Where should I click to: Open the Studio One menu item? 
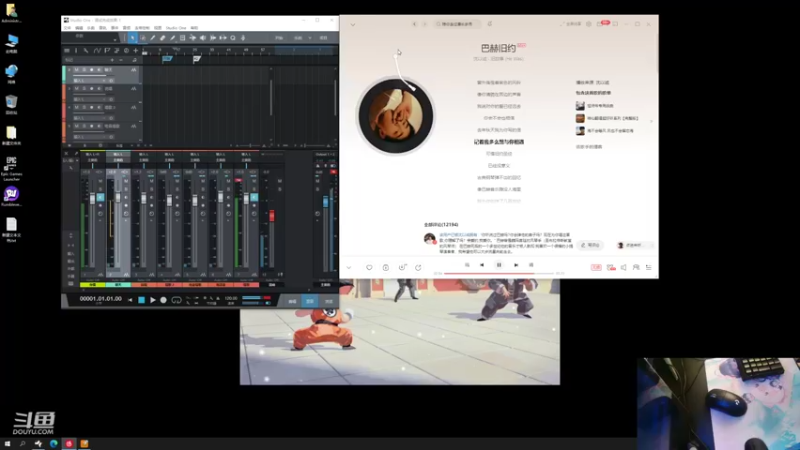tap(176, 28)
